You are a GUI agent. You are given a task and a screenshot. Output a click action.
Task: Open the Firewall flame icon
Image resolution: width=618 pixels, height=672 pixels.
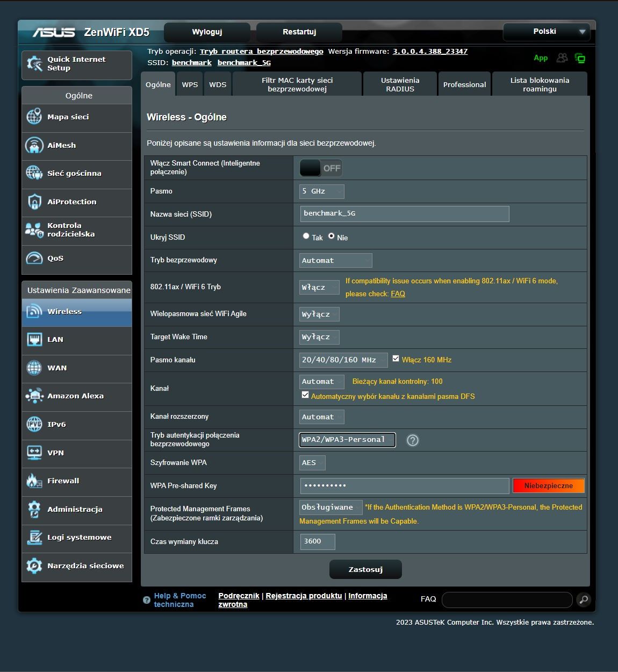[x=34, y=481]
